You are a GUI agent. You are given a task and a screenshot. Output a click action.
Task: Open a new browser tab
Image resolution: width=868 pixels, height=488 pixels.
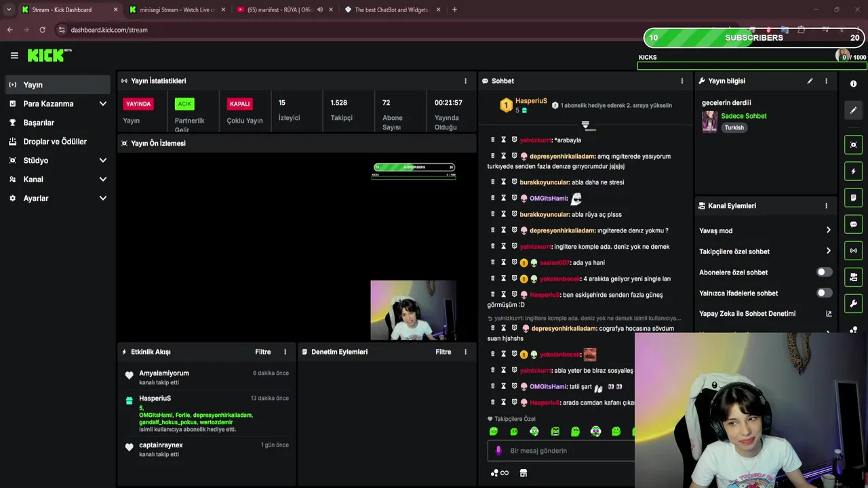click(x=454, y=9)
